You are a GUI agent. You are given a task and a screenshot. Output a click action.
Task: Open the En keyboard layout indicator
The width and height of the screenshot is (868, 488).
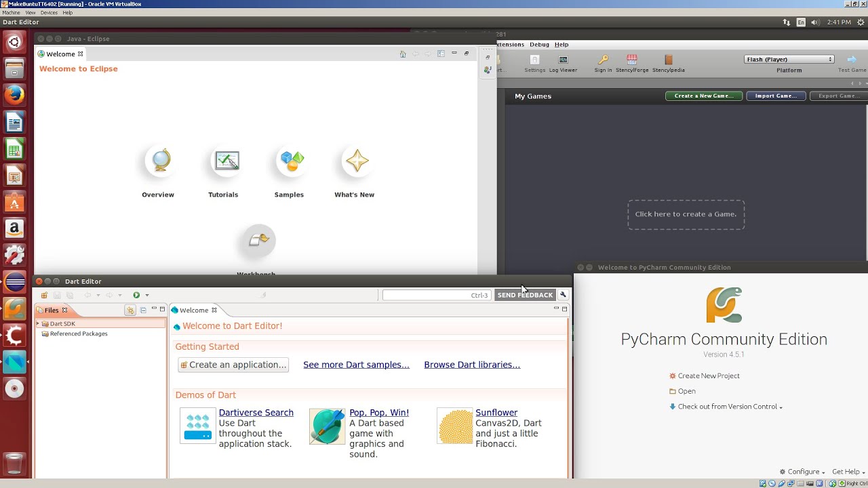[801, 22]
